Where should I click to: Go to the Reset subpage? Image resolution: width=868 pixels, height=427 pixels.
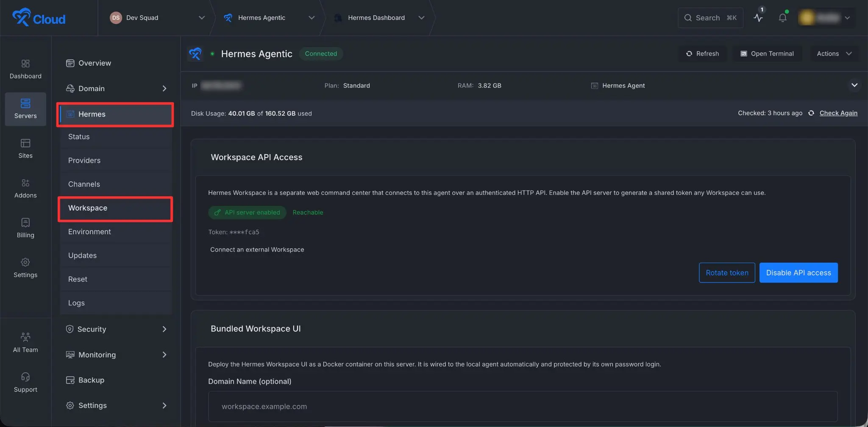point(115,279)
